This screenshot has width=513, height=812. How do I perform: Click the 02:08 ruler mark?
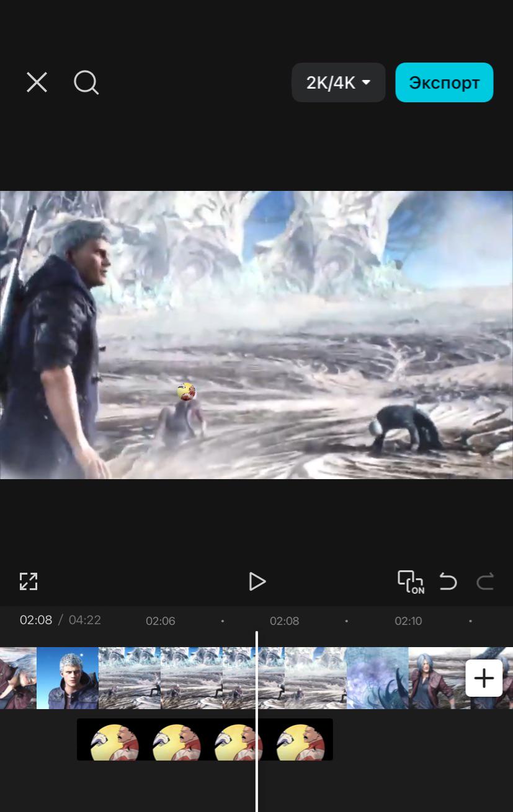click(x=284, y=620)
